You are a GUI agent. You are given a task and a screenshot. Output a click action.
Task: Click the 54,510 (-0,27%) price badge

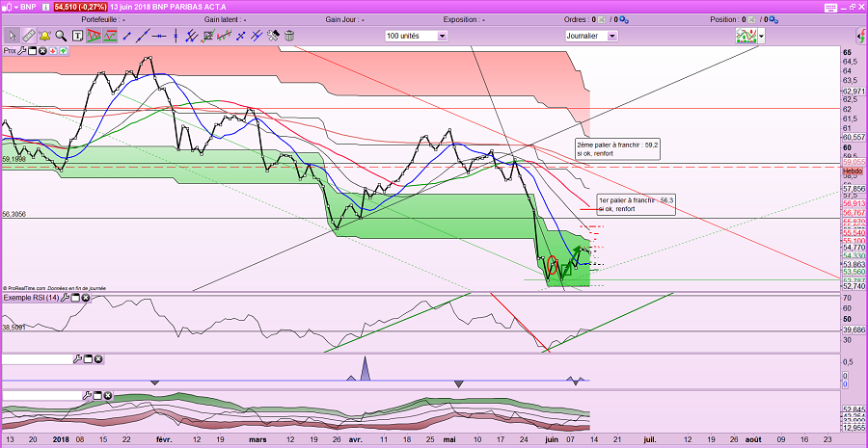pyautogui.click(x=80, y=7)
